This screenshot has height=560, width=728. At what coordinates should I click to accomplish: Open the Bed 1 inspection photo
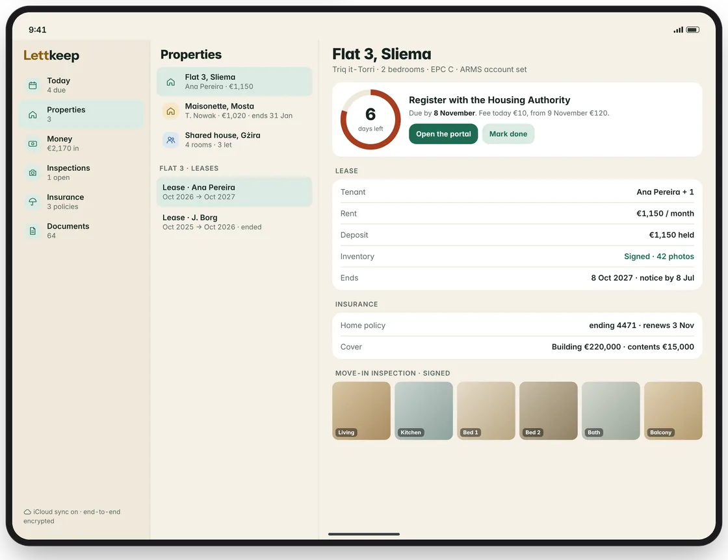tap(486, 411)
